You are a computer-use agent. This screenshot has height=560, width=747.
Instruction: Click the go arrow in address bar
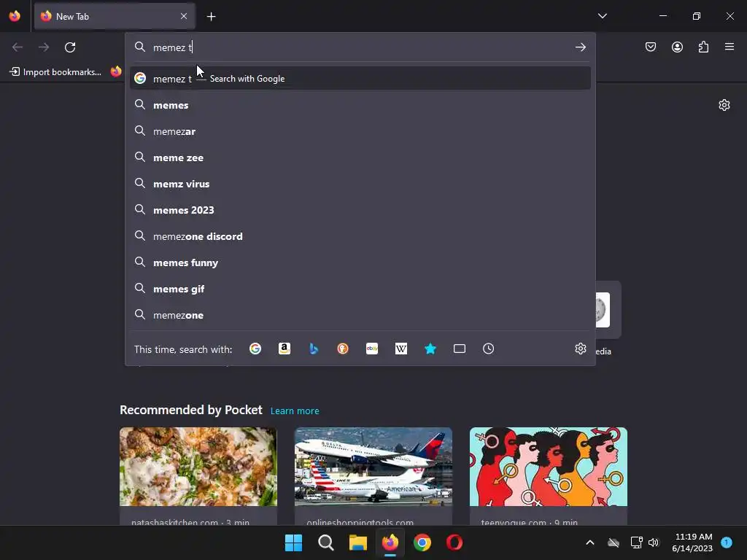tap(580, 47)
